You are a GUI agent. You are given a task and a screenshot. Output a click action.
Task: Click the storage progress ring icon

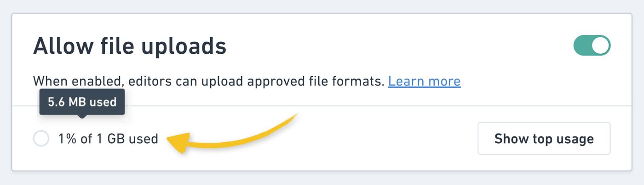[41, 139]
